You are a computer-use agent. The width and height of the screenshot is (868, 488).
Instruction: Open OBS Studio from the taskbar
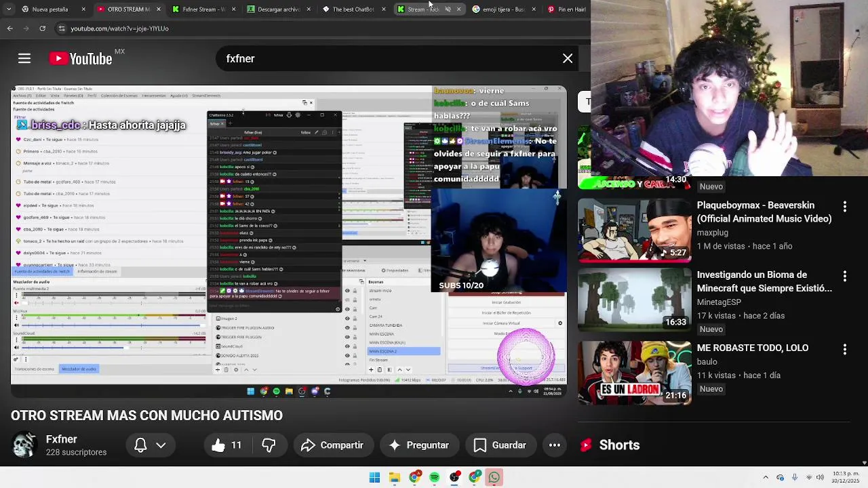coord(454,478)
